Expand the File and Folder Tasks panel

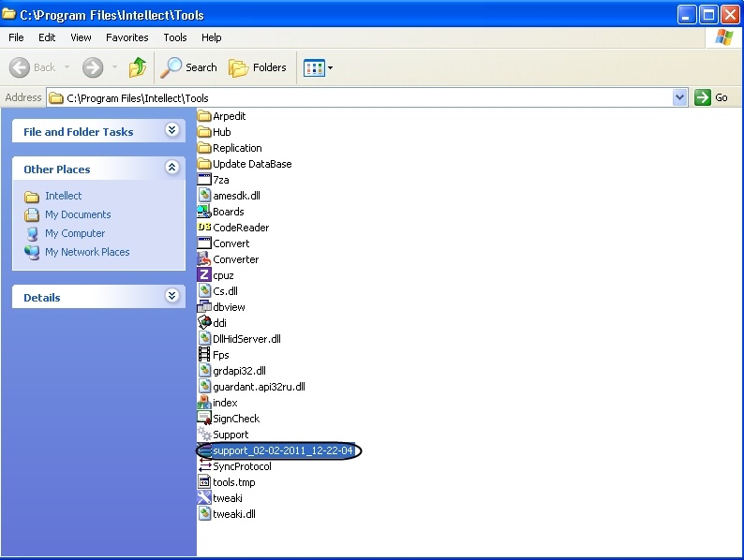[x=171, y=130]
